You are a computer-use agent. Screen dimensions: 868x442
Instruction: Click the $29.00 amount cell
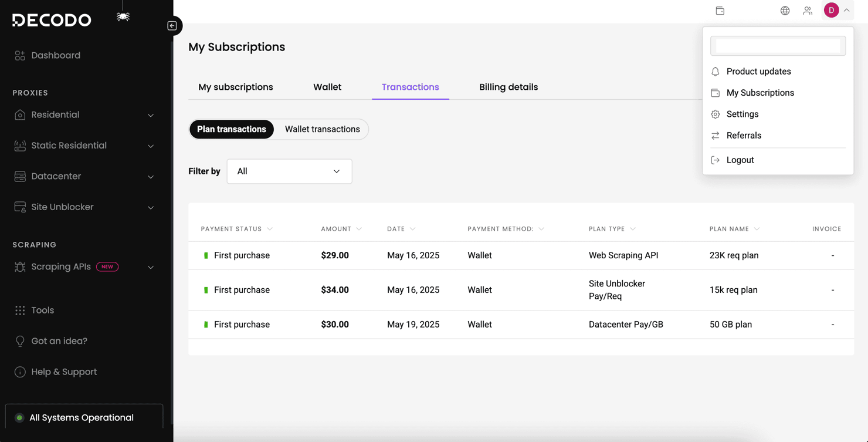335,255
